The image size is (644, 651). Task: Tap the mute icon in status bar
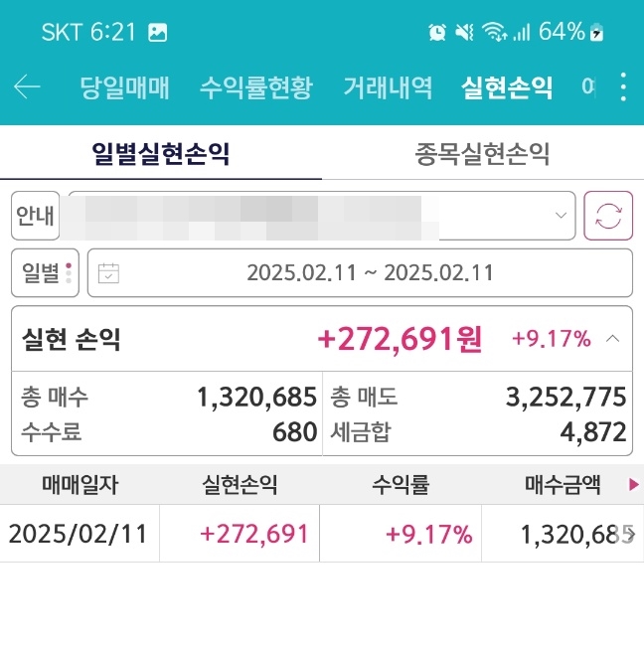[x=464, y=32]
